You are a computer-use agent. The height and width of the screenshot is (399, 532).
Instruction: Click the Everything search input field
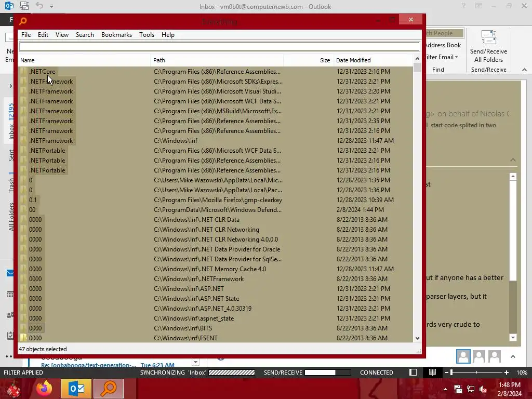[x=220, y=46]
